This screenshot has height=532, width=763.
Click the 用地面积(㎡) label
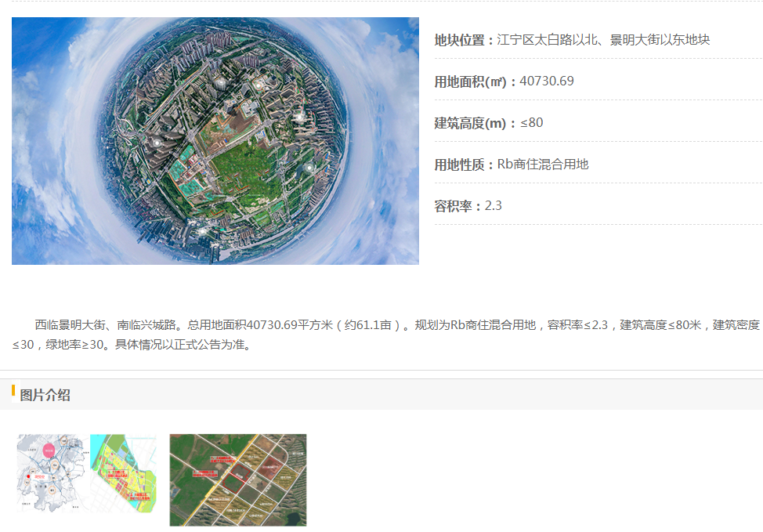pyautogui.click(x=475, y=81)
